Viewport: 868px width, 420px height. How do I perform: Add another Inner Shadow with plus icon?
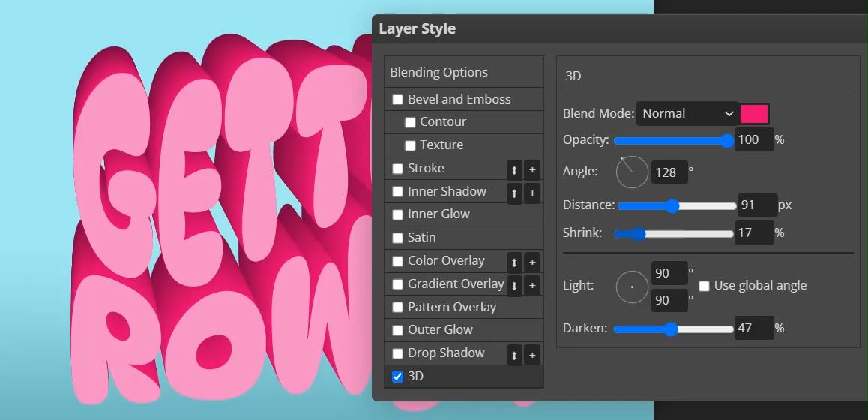tap(532, 193)
